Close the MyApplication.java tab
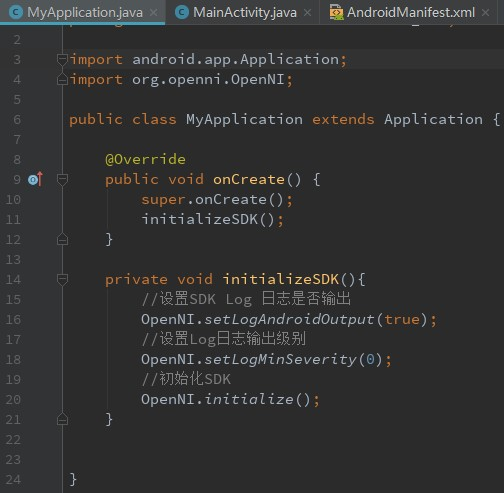 (x=153, y=13)
